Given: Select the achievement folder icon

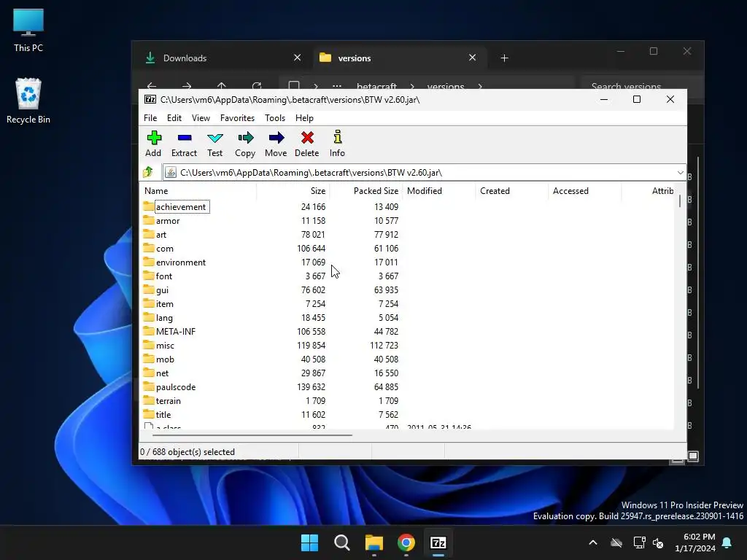Looking at the screenshot, I should pyautogui.click(x=149, y=206).
